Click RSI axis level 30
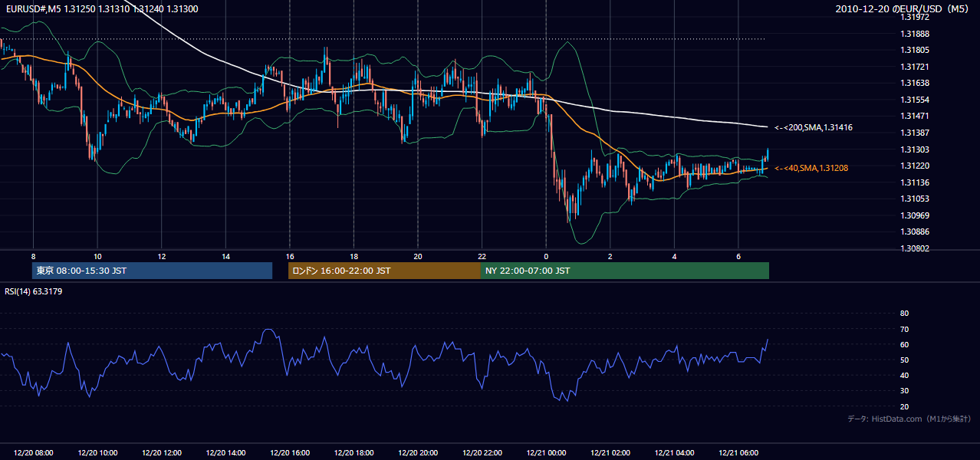The height and width of the screenshot is (460, 980). click(904, 390)
